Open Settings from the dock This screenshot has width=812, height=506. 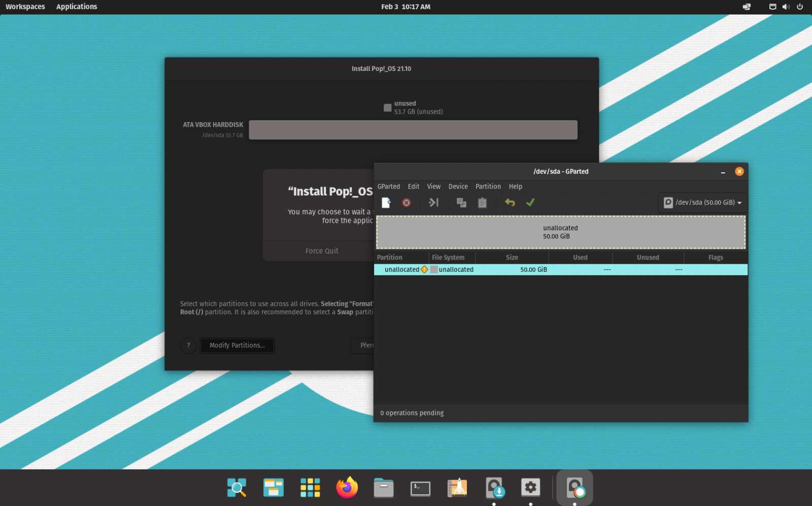pyautogui.click(x=531, y=488)
